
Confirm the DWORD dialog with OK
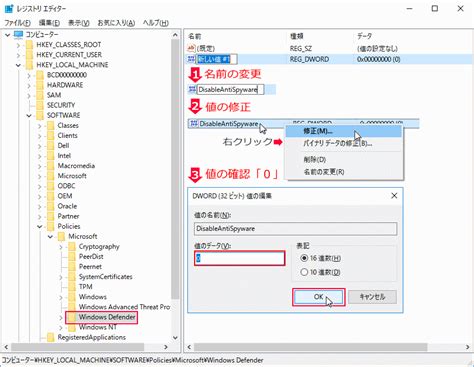(318, 297)
